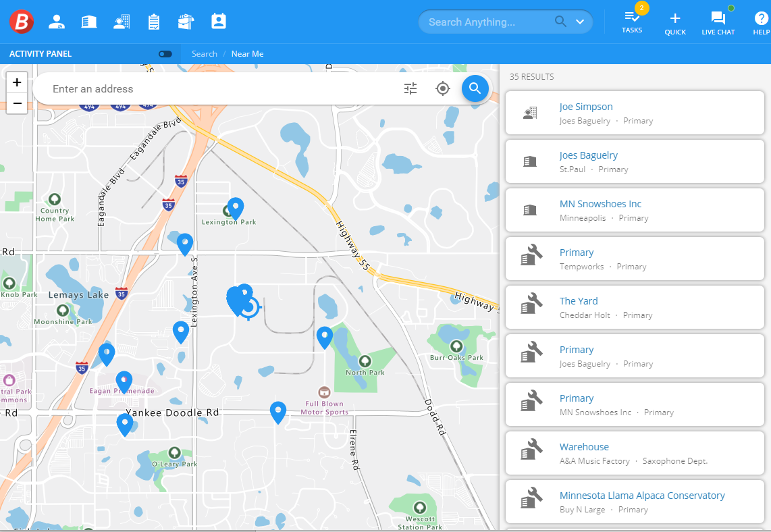
Task: Open the Contact icon in top bar
Action: [x=122, y=22]
